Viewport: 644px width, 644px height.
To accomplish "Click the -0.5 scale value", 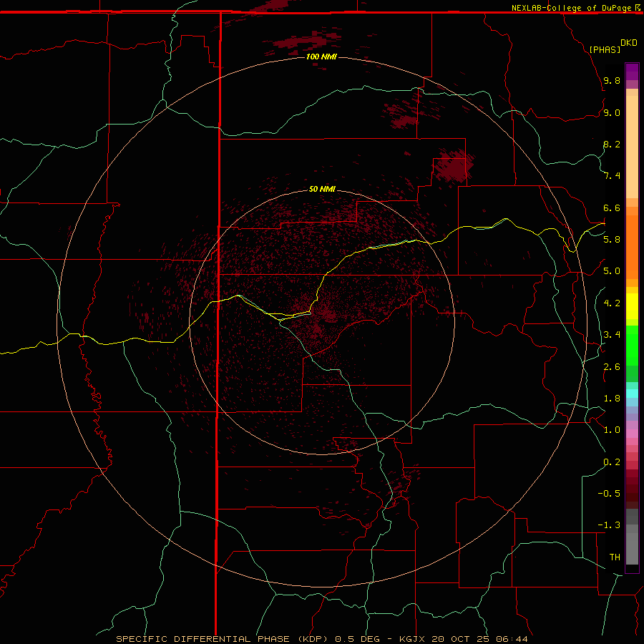I will (609, 493).
